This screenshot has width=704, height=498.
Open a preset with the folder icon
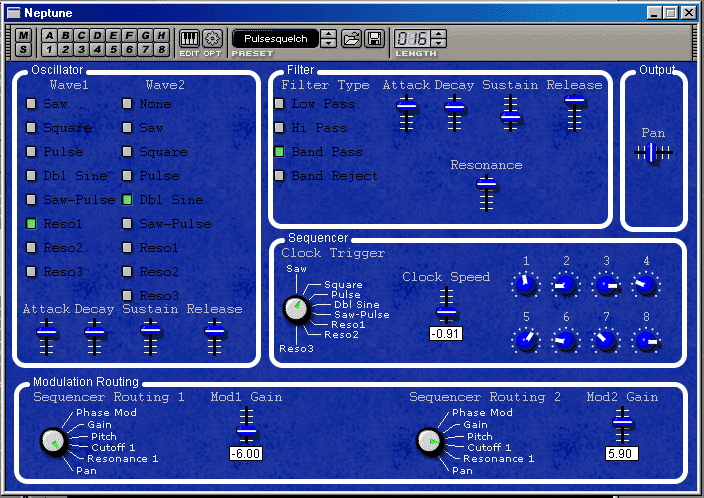[352, 39]
